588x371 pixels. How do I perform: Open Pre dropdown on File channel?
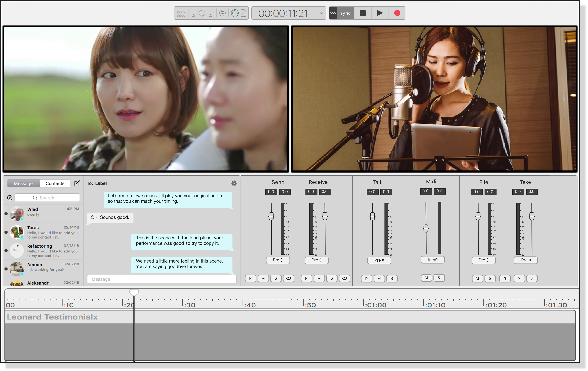483,260
